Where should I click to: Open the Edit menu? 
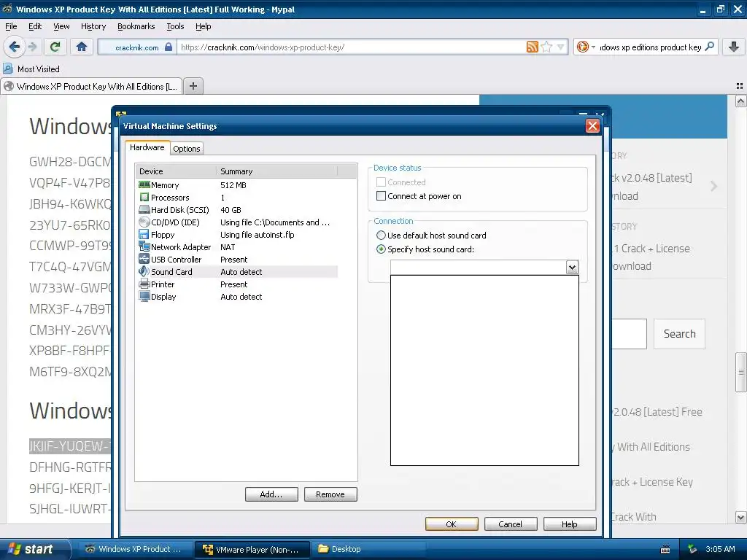coord(35,26)
